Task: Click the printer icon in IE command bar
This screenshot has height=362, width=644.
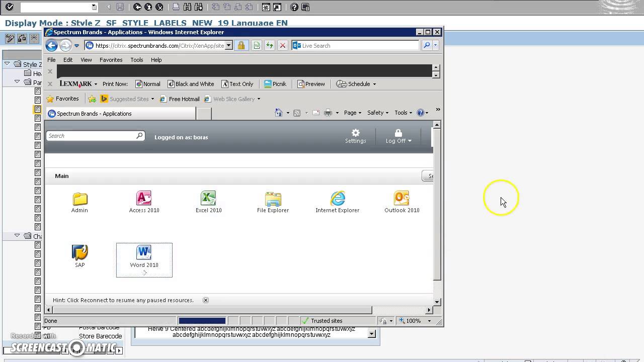Action: (328, 113)
